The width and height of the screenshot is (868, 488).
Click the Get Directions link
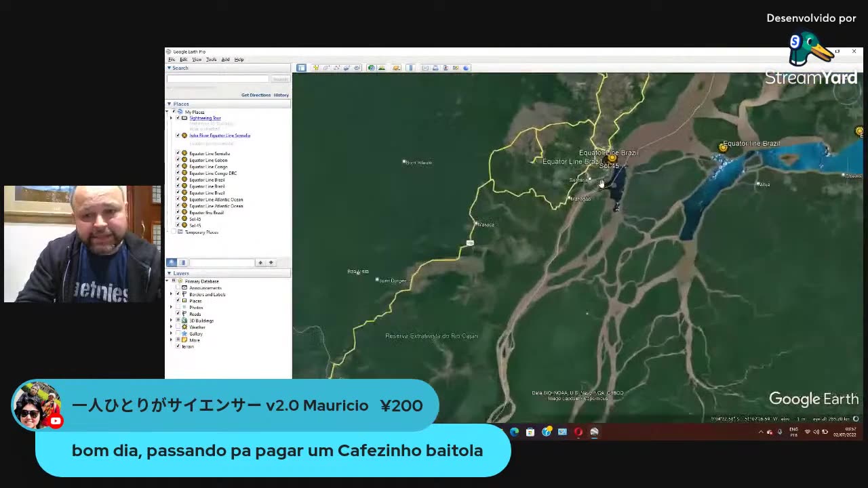tap(256, 95)
